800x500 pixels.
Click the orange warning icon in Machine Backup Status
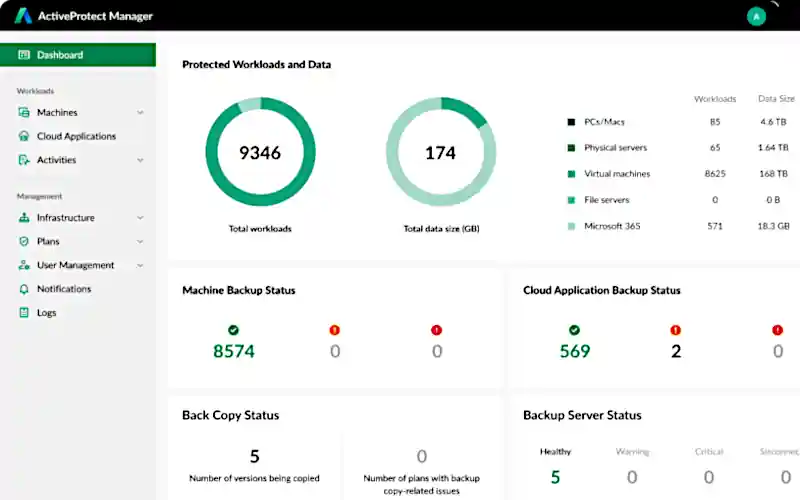point(334,330)
